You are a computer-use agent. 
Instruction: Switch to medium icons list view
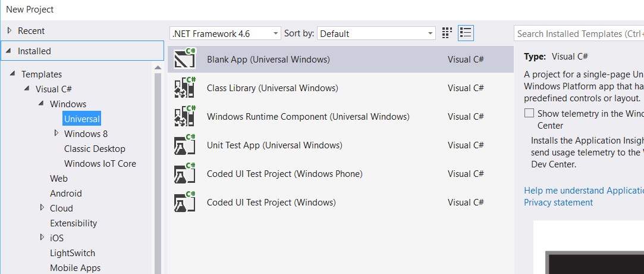[466, 33]
